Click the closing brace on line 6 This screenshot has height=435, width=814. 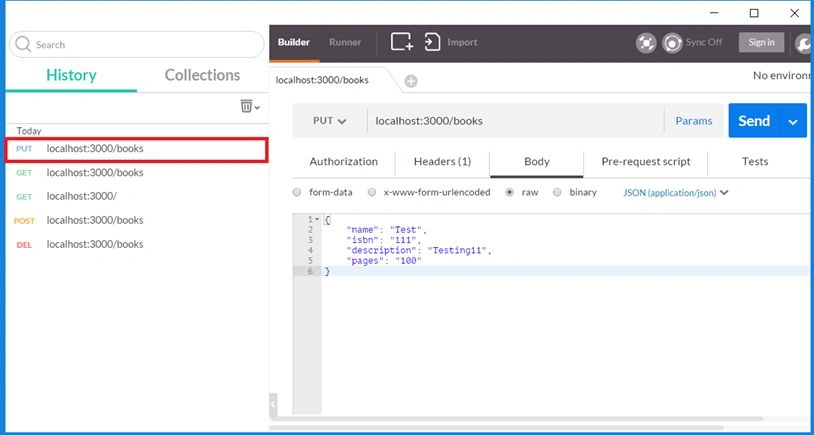click(327, 271)
